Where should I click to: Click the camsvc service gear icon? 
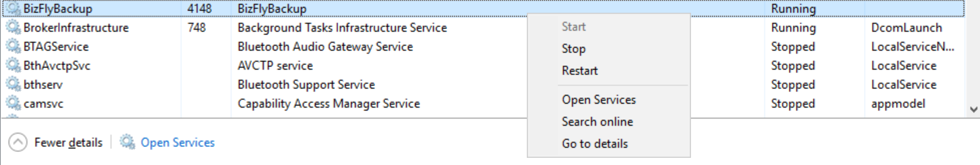point(13,103)
